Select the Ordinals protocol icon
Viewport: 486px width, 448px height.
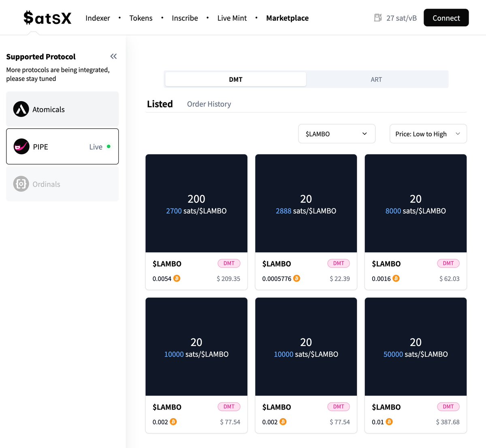point(21,184)
